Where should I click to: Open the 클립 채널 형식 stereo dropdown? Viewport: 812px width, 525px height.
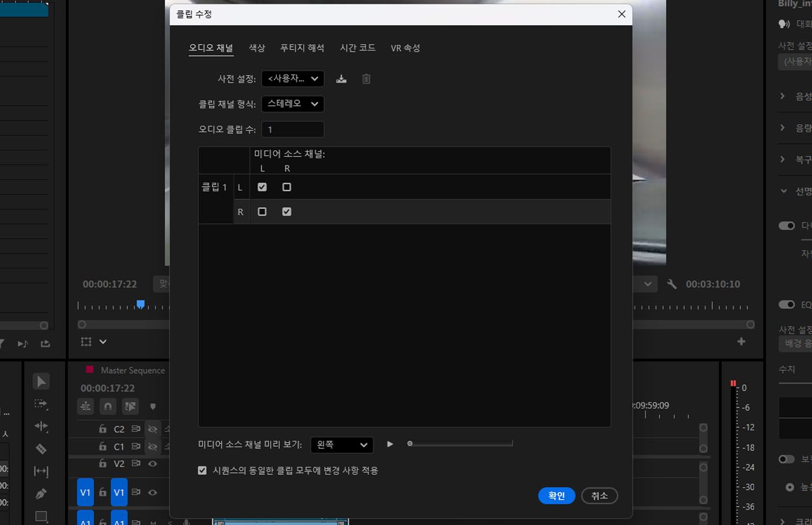(x=292, y=104)
